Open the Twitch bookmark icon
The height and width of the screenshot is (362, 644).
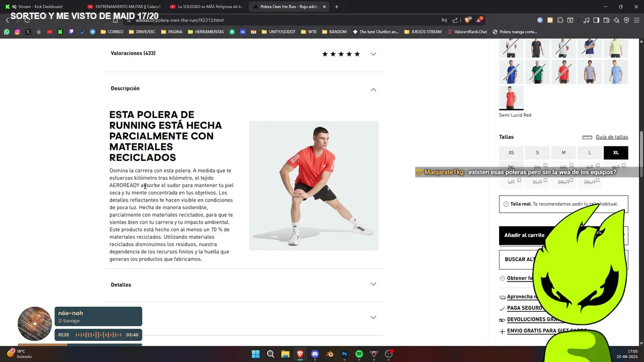click(71, 32)
